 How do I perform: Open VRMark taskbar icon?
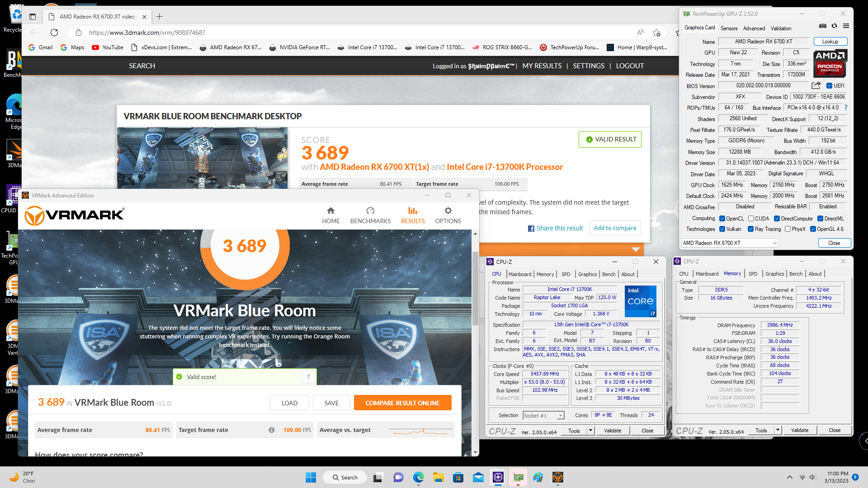[x=557, y=478]
